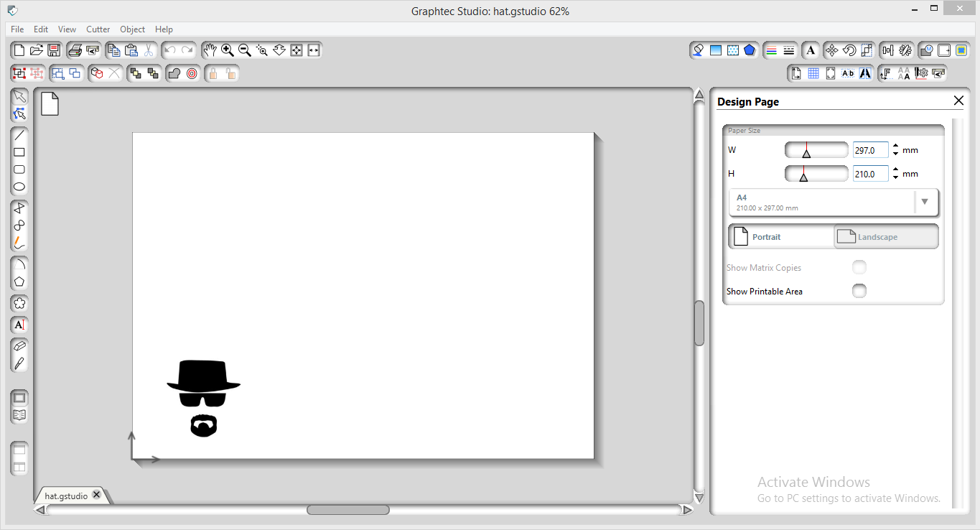Click the Zoom Out magnifier icon

[x=245, y=50]
